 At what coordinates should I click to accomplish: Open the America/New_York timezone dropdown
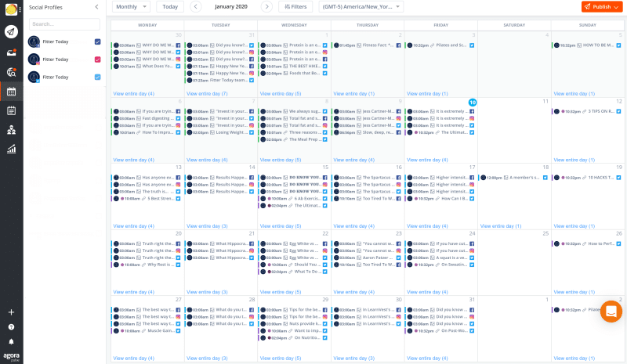[361, 6]
